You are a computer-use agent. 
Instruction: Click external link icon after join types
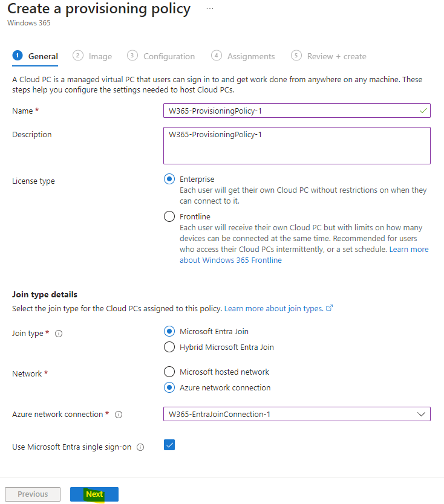[329, 308]
